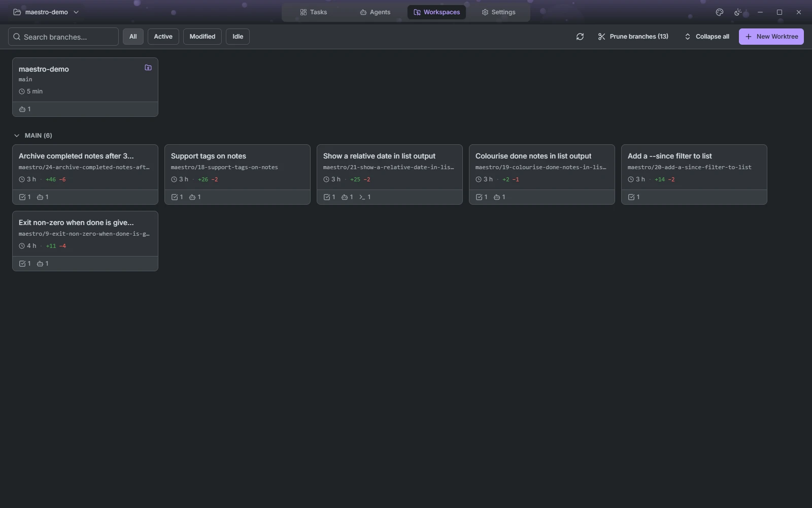Click branch name maestro/18-support-tags-on-notes
Screen dimensions: 812x508
pos(224,167)
